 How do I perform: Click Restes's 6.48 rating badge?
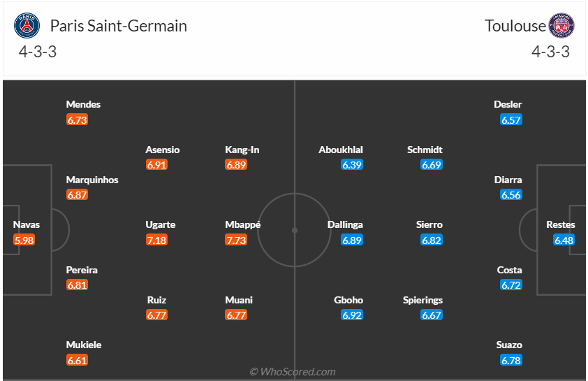point(564,240)
